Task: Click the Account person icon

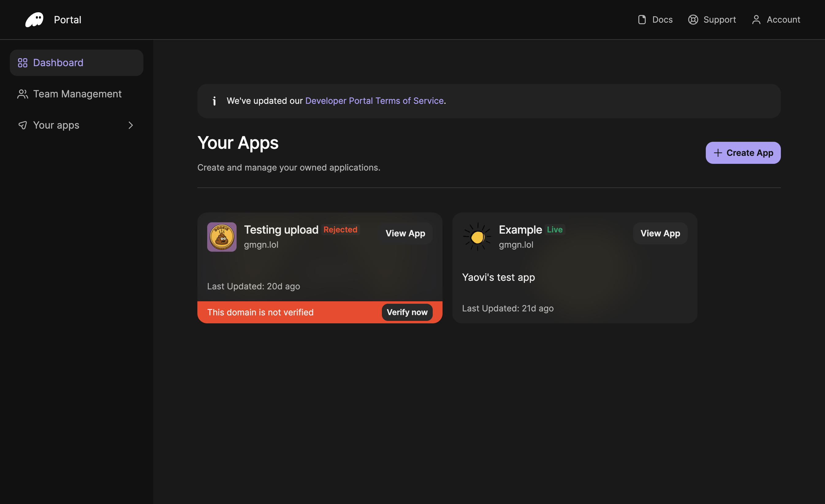Action: pyautogui.click(x=756, y=20)
